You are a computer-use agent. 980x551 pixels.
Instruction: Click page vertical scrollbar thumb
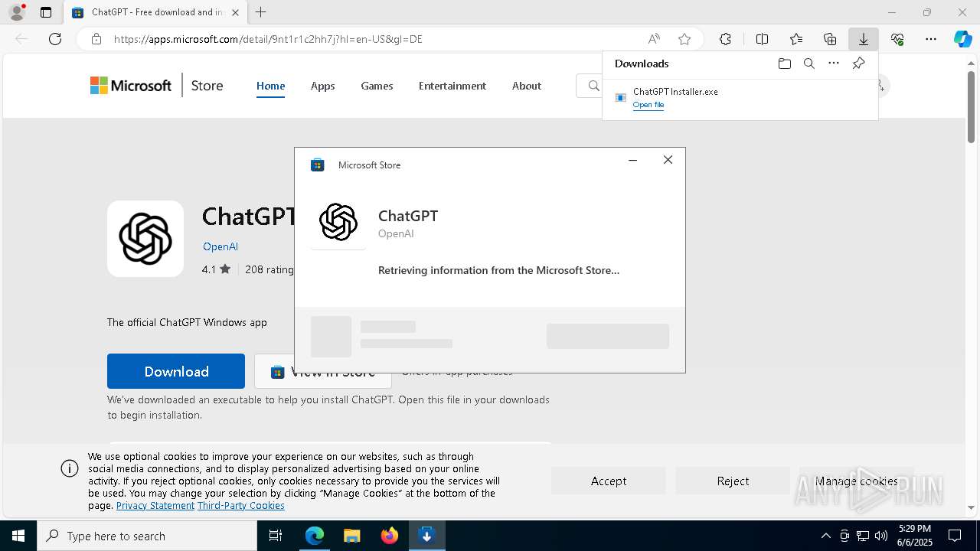[972, 108]
